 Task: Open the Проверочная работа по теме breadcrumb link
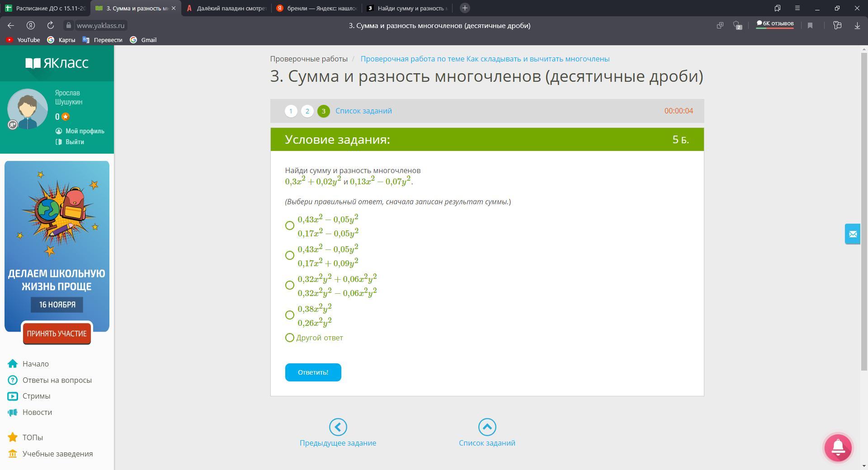[x=485, y=59]
